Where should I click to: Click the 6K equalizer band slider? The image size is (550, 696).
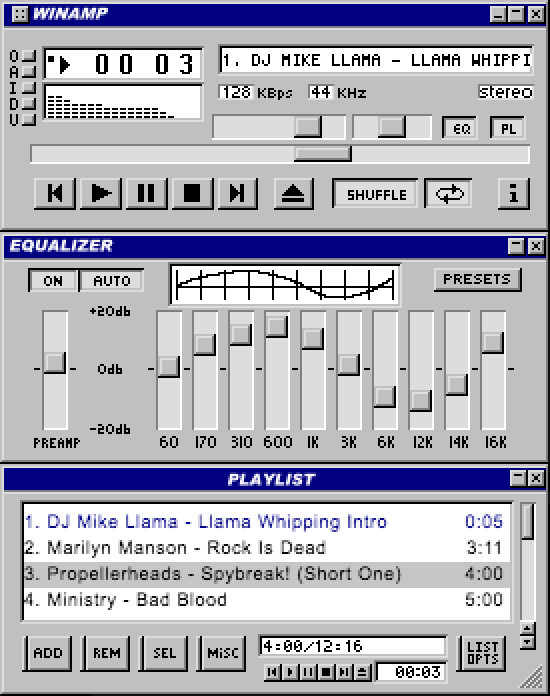(x=385, y=397)
